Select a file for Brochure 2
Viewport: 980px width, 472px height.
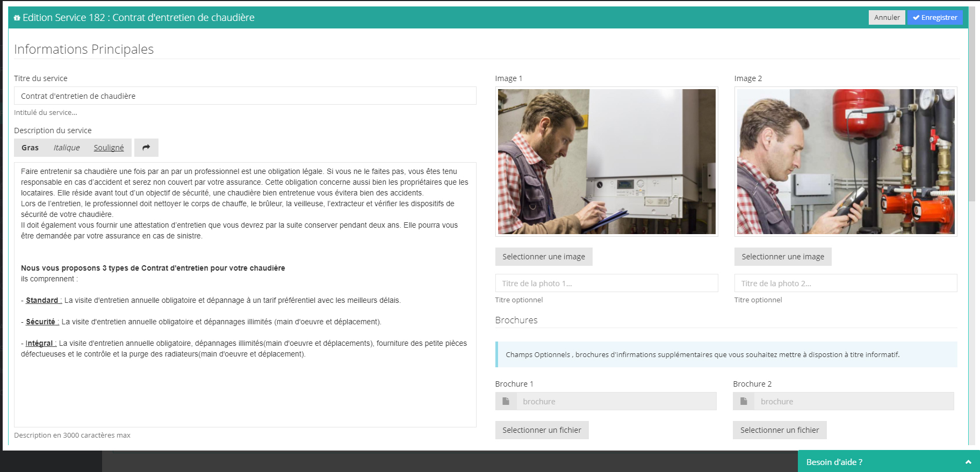[x=780, y=430]
